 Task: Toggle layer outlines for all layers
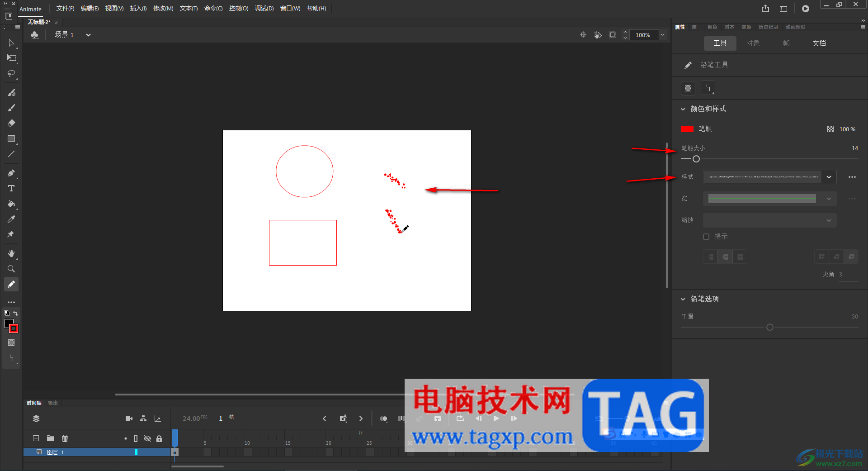pos(136,438)
